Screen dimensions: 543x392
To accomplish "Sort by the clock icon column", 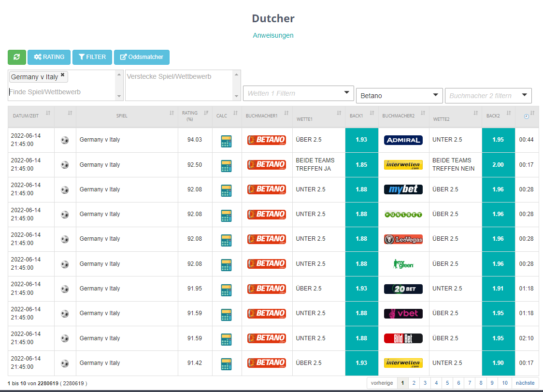I will (527, 116).
